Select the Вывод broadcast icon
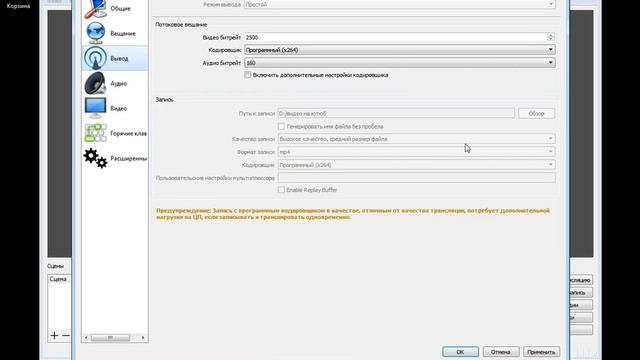Screen dimensions: 640x360 96,58
